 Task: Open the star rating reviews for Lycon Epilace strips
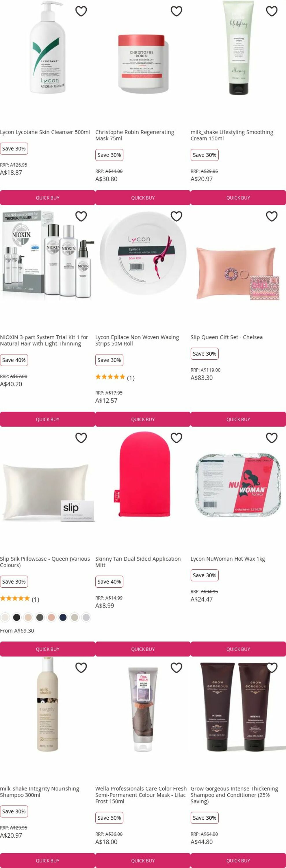click(115, 377)
